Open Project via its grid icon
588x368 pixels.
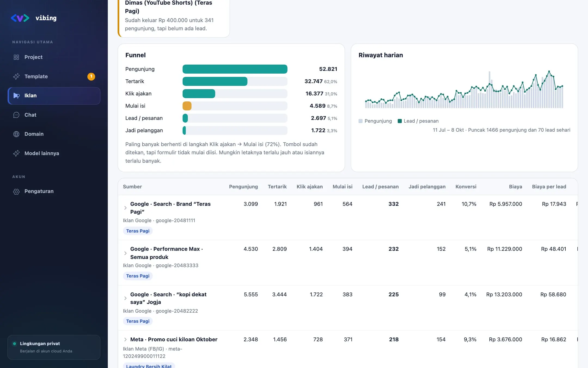pos(16,57)
